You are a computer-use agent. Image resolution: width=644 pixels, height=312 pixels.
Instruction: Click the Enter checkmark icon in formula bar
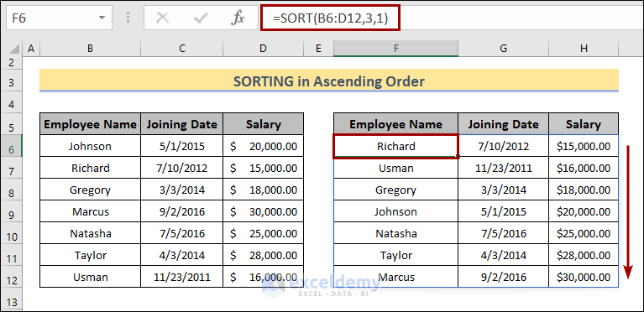click(200, 18)
